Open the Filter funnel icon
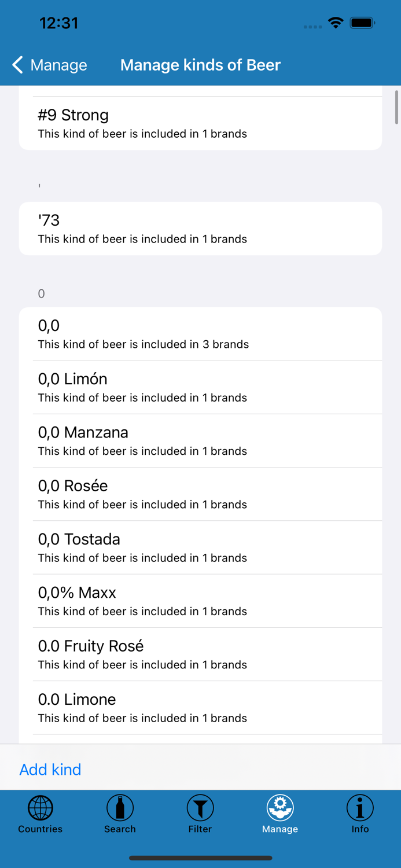Screen dimensions: 401x868 (200, 808)
